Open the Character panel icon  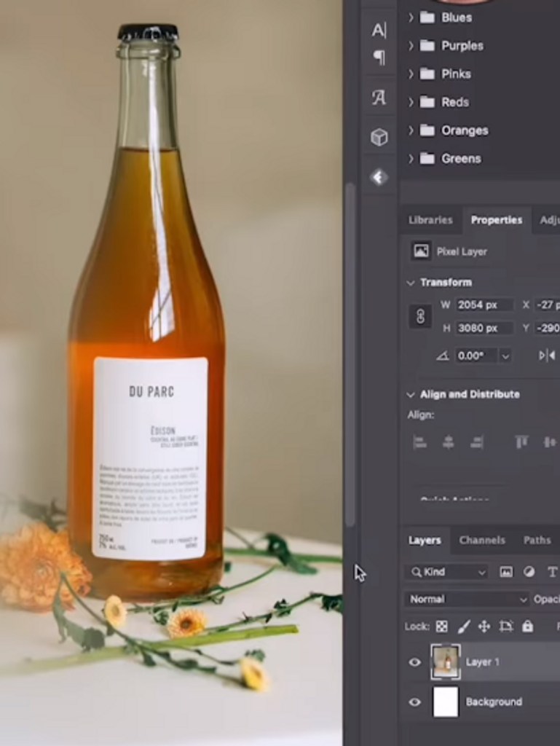point(379,30)
